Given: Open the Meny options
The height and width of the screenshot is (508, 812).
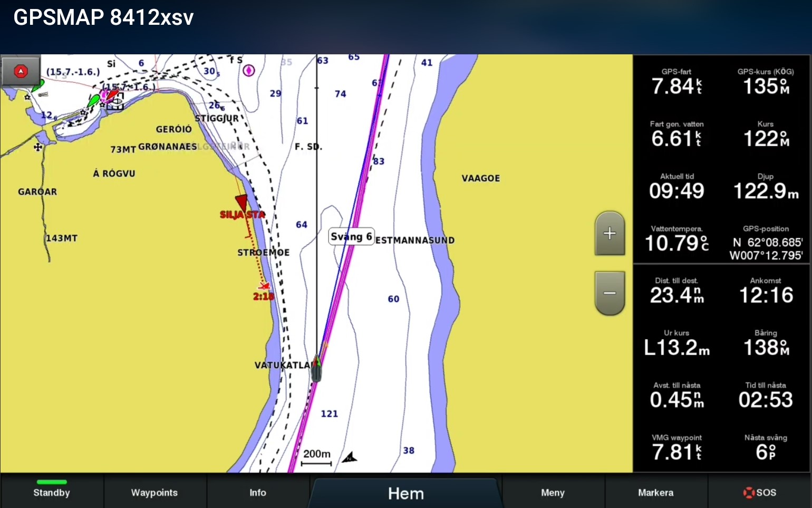Looking at the screenshot, I should (553, 492).
